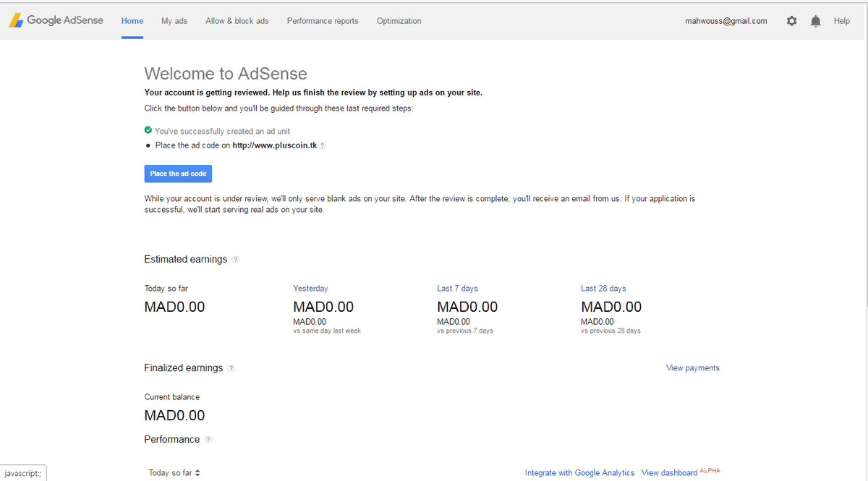Expand the Today so far period dropdown
This screenshot has width=868, height=481.
(x=174, y=472)
